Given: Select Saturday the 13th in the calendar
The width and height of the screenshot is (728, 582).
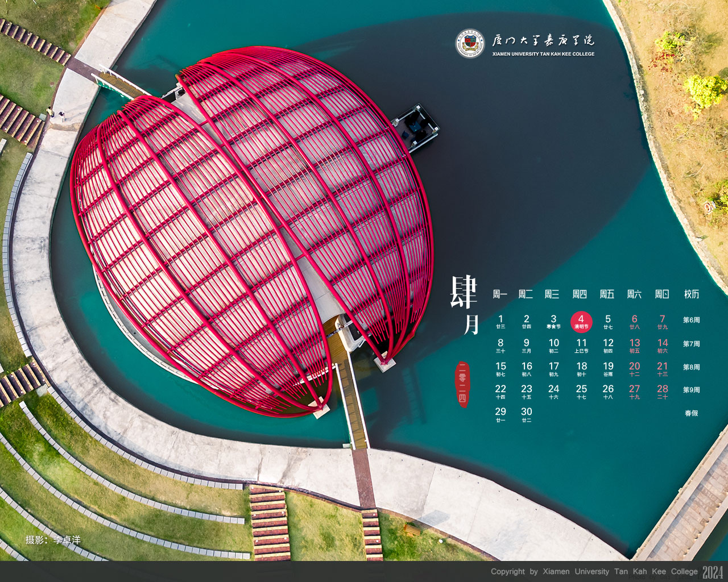Looking at the screenshot, I should [635, 345].
